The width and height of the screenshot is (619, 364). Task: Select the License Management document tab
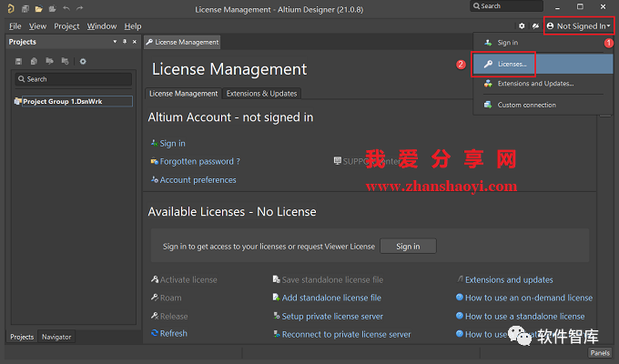(182, 42)
